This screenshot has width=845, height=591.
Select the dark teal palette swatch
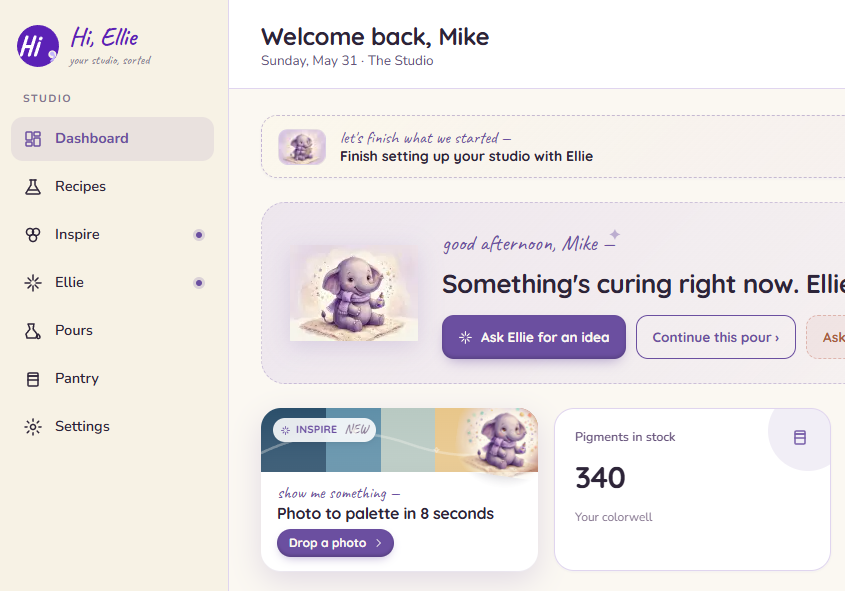[x=294, y=440]
